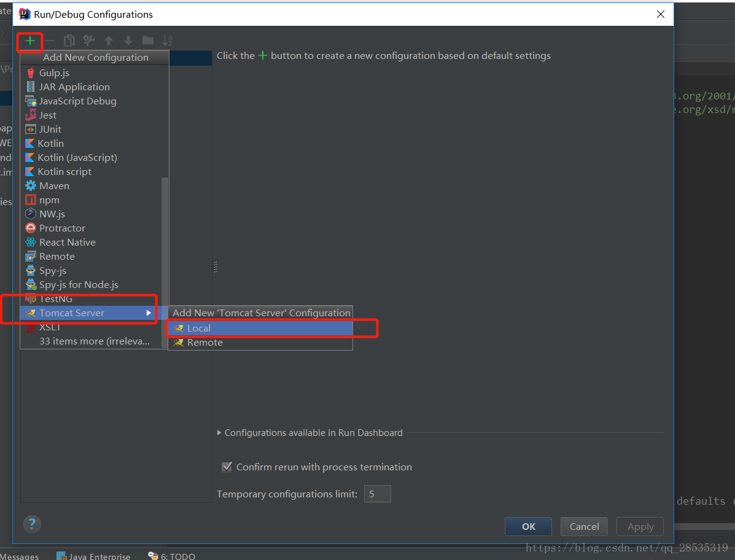735x560 pixels.
Task: Click the Move Down arrow icon
Action: 128,41
